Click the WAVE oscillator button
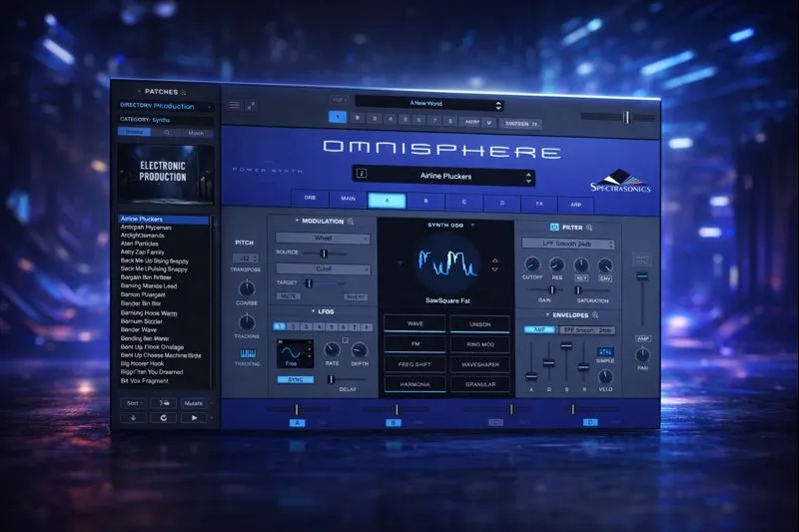The height and width of the screenshot is (532, 799). point(414,323)
